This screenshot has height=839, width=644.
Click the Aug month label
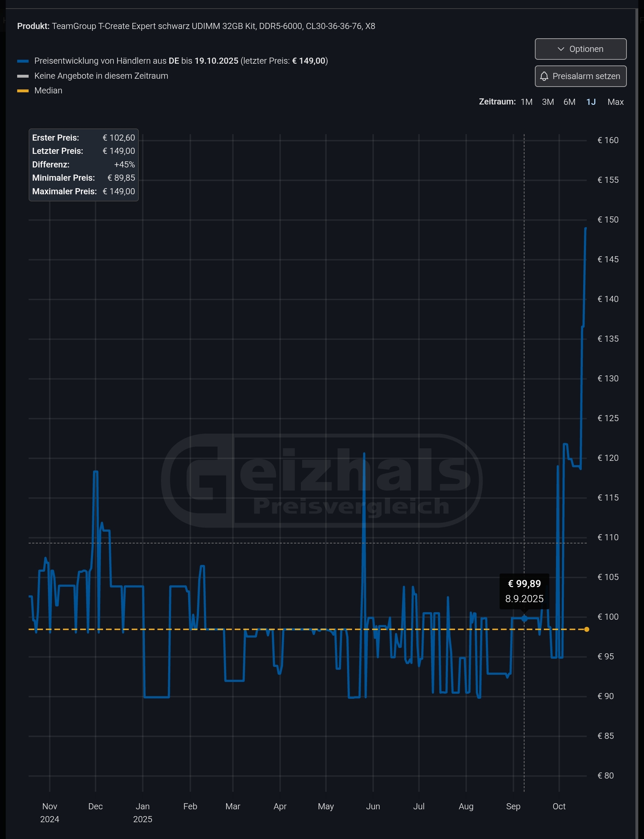(466, 806)
